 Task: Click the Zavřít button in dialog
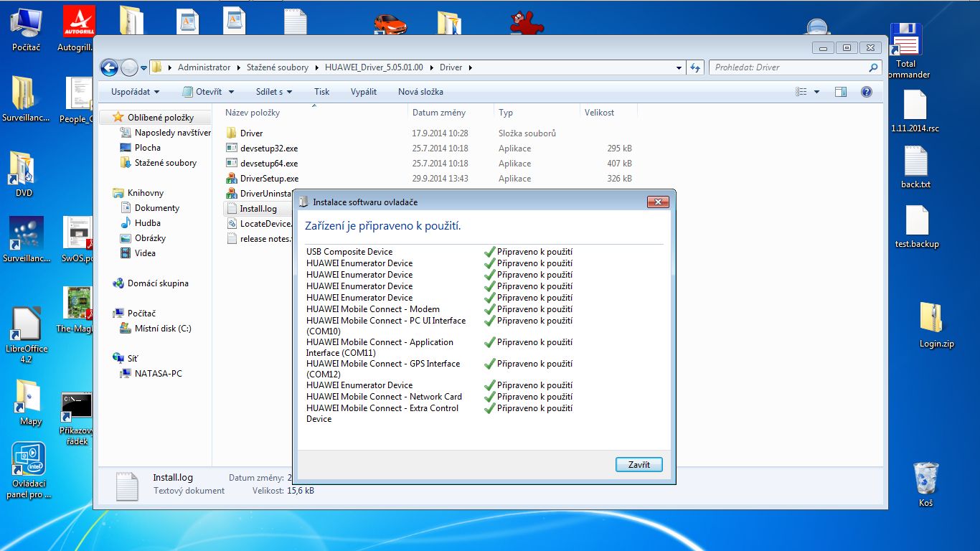point(639,465)
